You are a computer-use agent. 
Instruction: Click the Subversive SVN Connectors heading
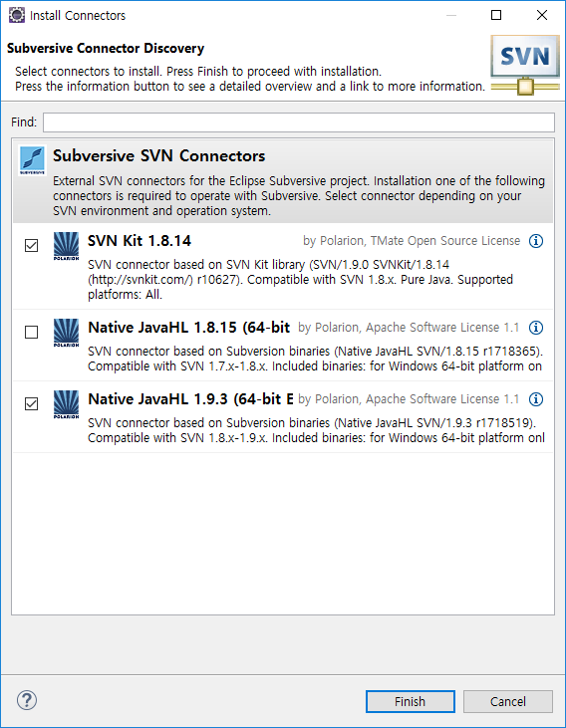coord(158,156)
